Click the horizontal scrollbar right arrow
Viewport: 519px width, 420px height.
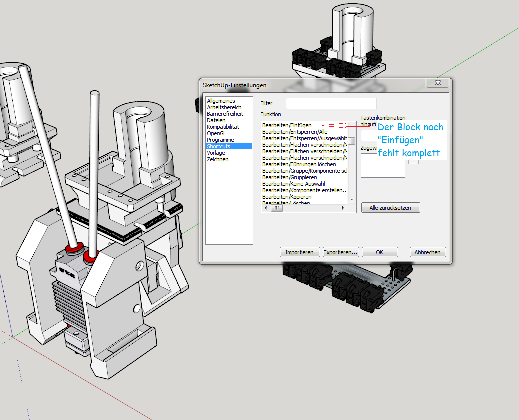coord(343,208)
